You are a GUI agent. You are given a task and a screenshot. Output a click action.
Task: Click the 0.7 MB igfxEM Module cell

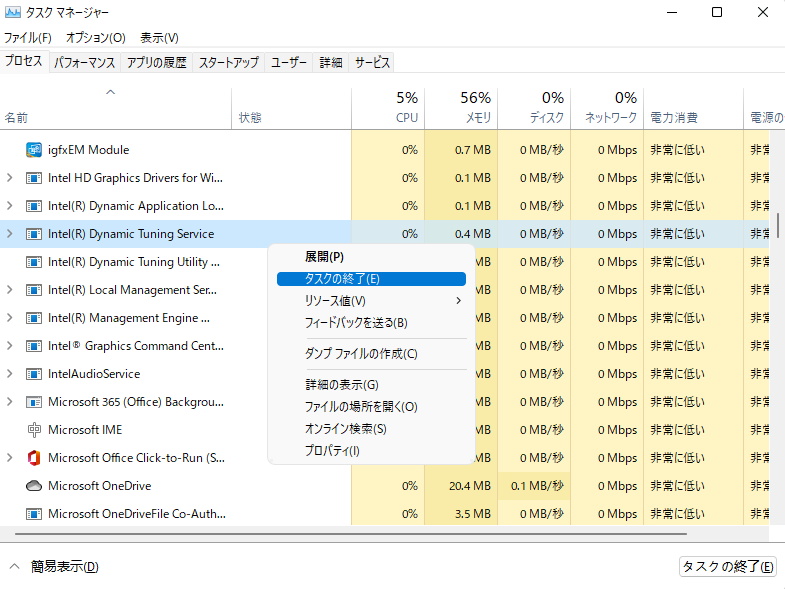461,150
